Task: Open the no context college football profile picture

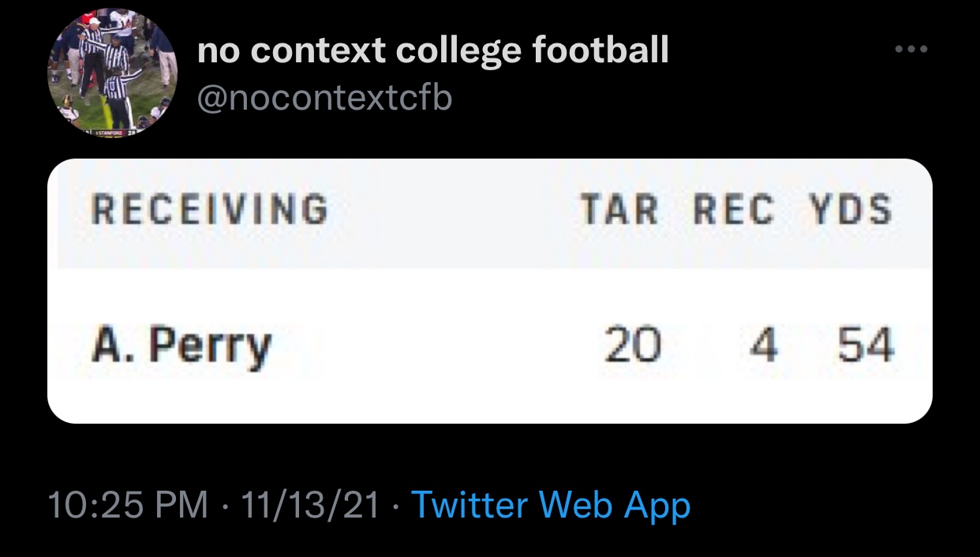Action: (x=112, y=73)
